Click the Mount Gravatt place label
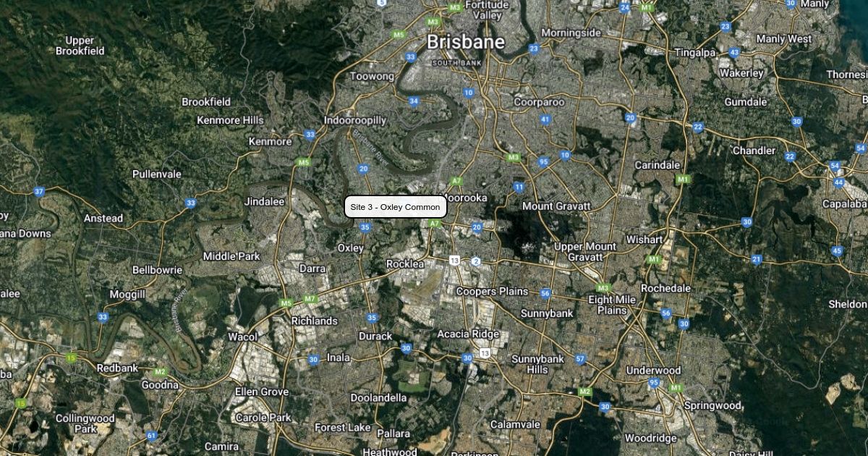Screen dimensions: 868x456 [x=556, y=206]
